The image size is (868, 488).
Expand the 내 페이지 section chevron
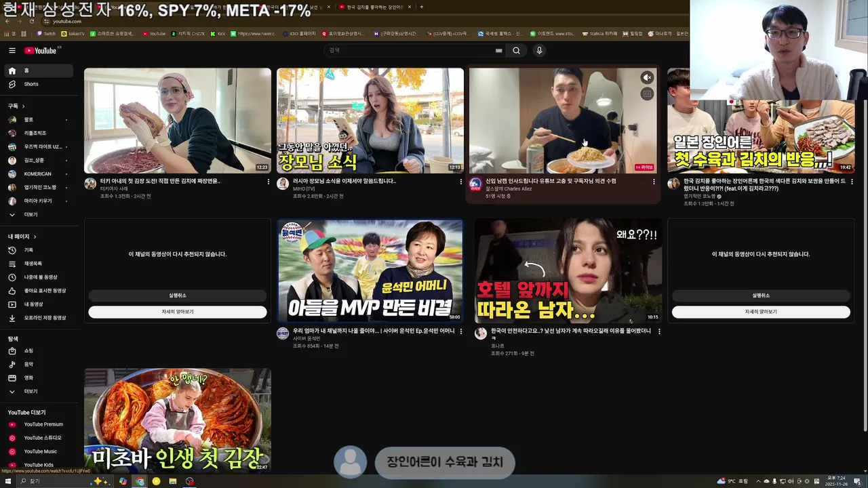pyautogui.click(x=35, y=237)
